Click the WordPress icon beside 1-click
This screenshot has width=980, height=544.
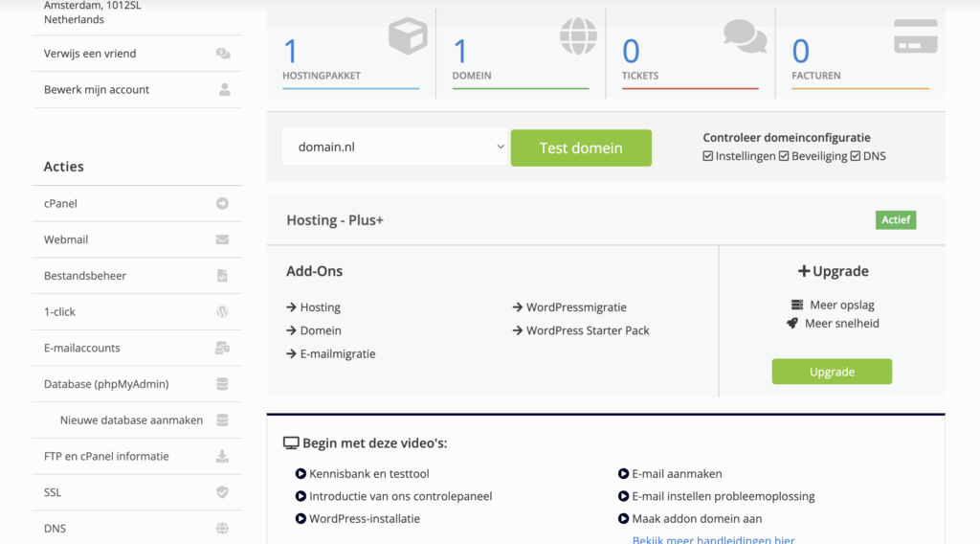click(222, 312)
